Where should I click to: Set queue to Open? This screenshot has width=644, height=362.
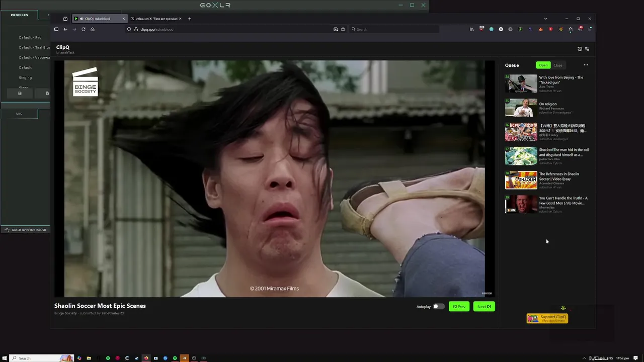click(543, 65)
